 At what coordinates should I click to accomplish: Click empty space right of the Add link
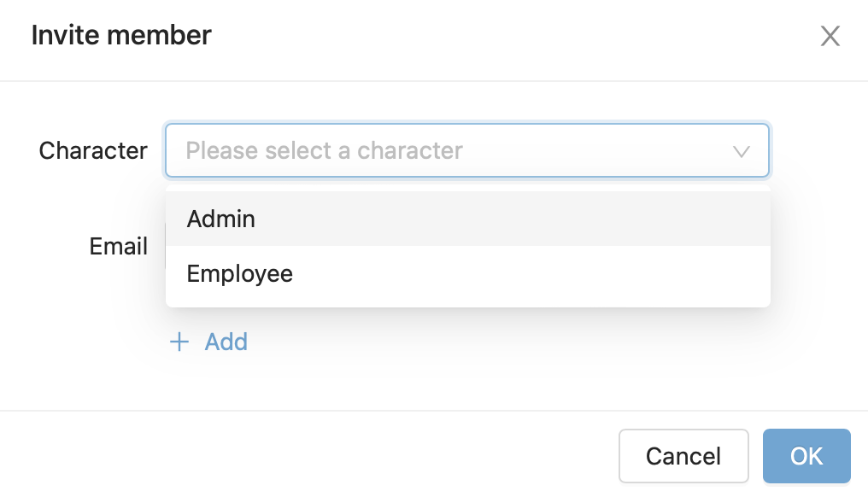pos(513,342)
